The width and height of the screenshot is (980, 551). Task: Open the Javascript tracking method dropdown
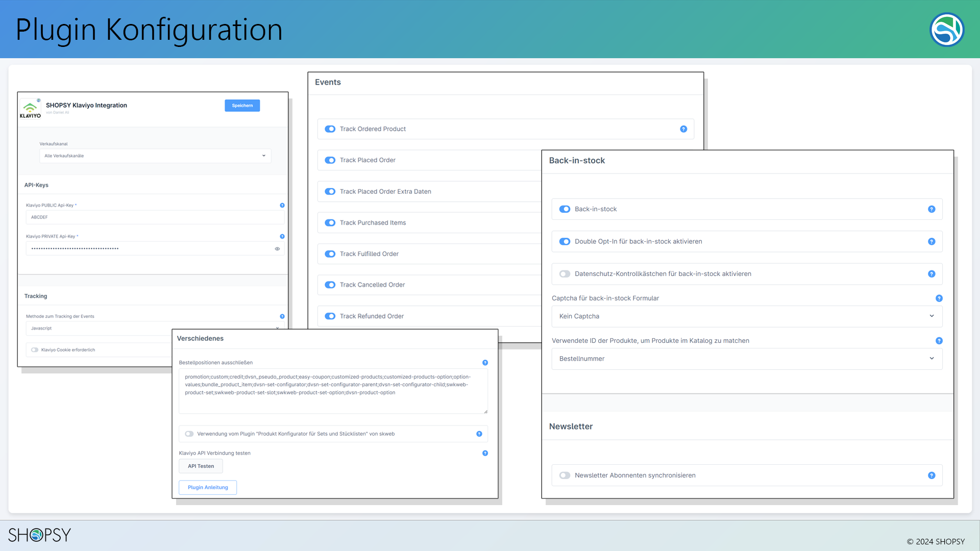(x=155, y=329)
